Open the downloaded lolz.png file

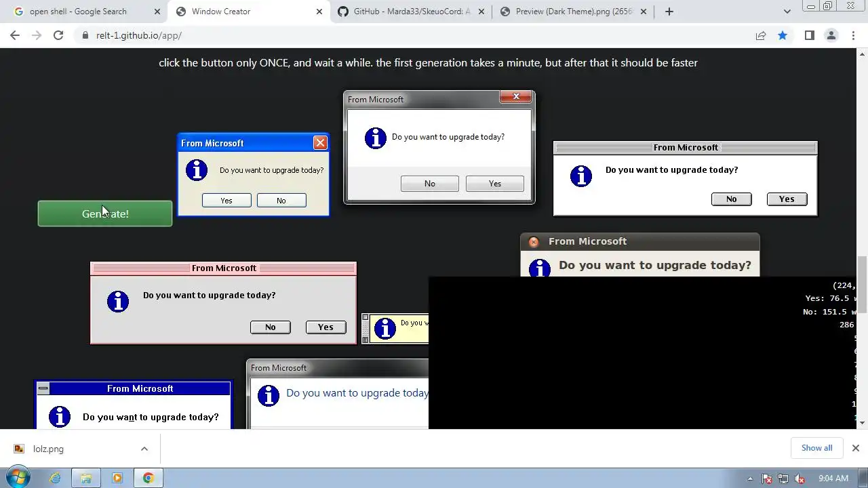point(47,449)
